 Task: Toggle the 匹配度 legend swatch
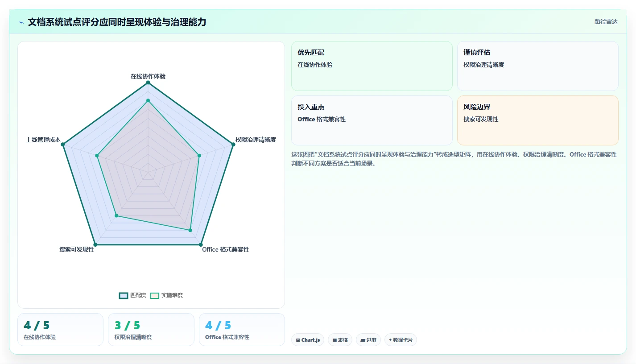[124, 295]
